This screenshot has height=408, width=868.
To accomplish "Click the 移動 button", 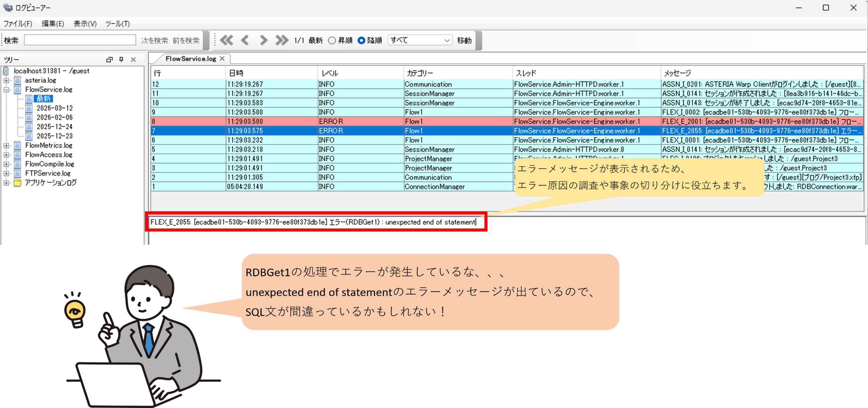I will click(464, 40).
